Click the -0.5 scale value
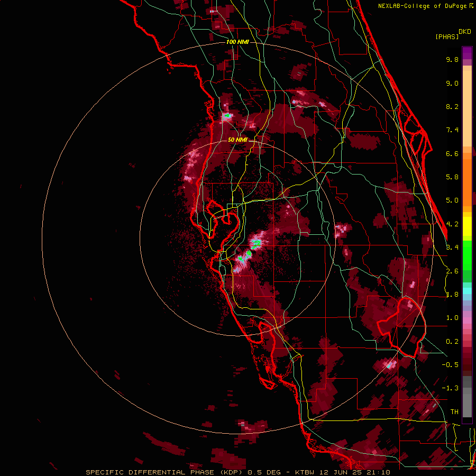476x476 pixels. (x=450, y=365)
